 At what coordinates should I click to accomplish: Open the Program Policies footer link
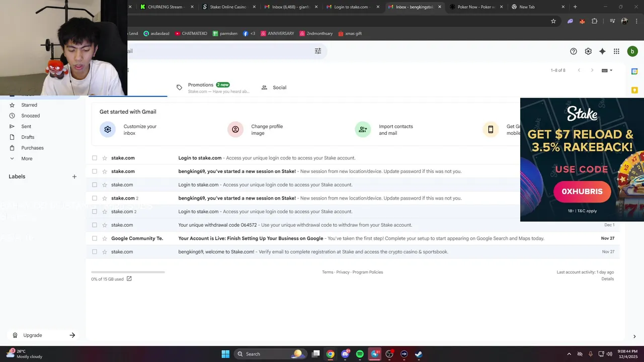coord(368,272)
